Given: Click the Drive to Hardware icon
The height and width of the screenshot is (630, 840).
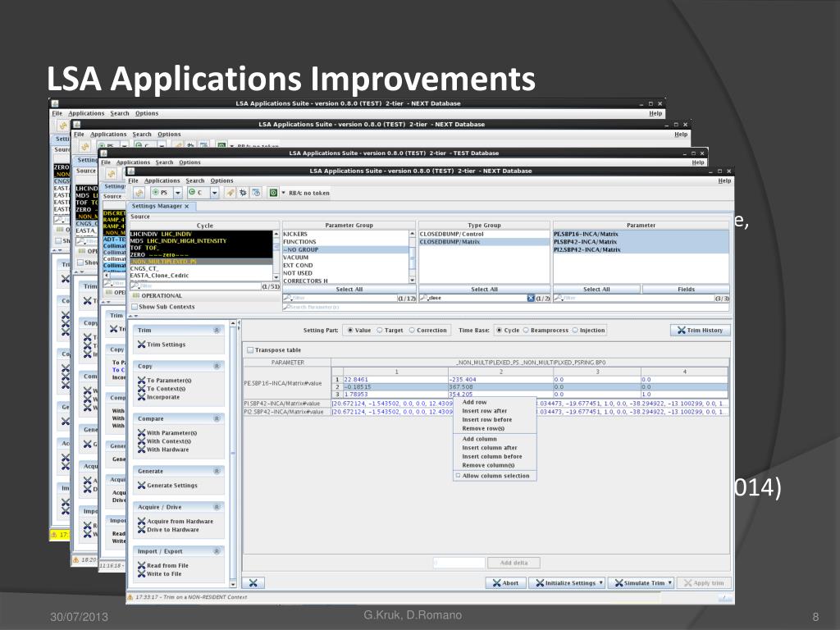Looking at the screenshot, I should tap(141, 530).
